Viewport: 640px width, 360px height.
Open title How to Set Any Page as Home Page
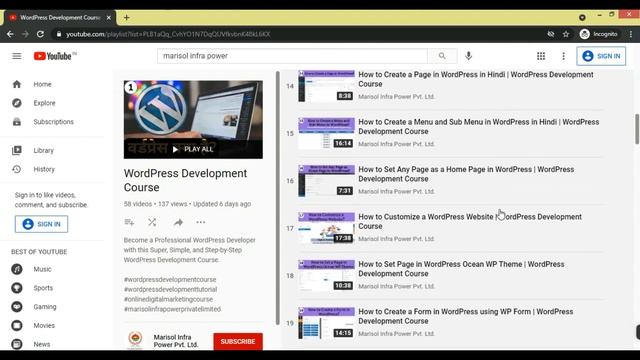(x=466, y=174)
